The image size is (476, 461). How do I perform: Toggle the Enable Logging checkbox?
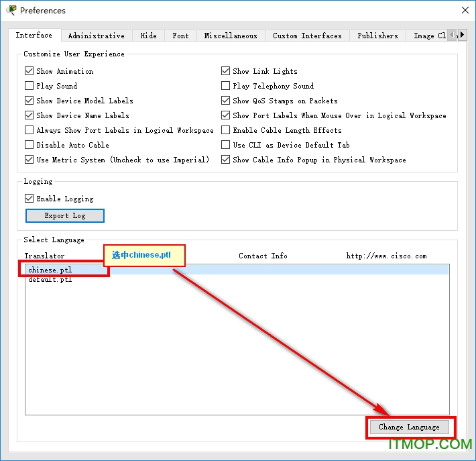29,199
